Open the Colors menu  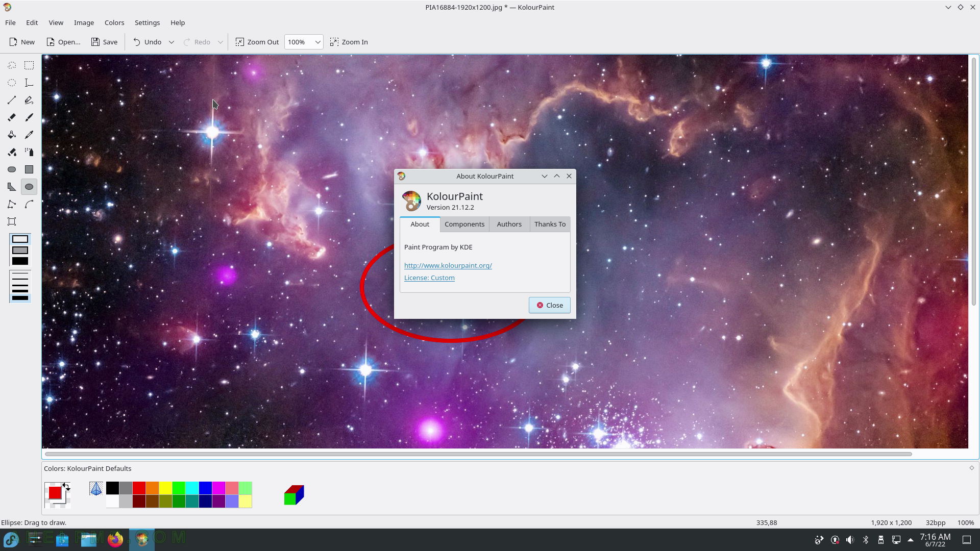point(114,22)
